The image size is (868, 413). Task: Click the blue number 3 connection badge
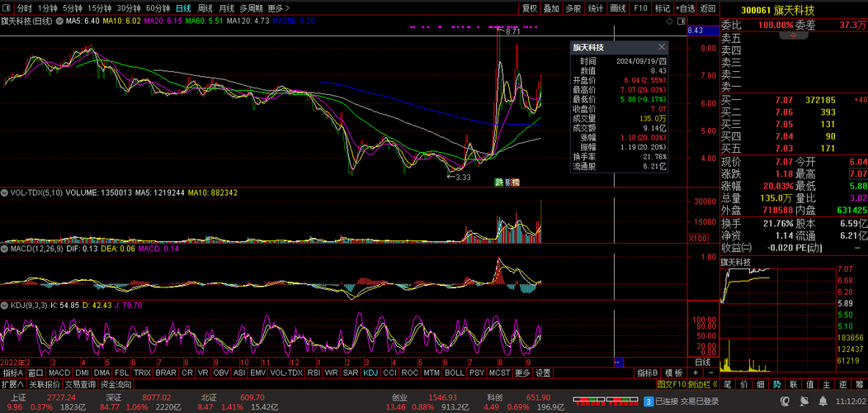(x=649, y=402)
